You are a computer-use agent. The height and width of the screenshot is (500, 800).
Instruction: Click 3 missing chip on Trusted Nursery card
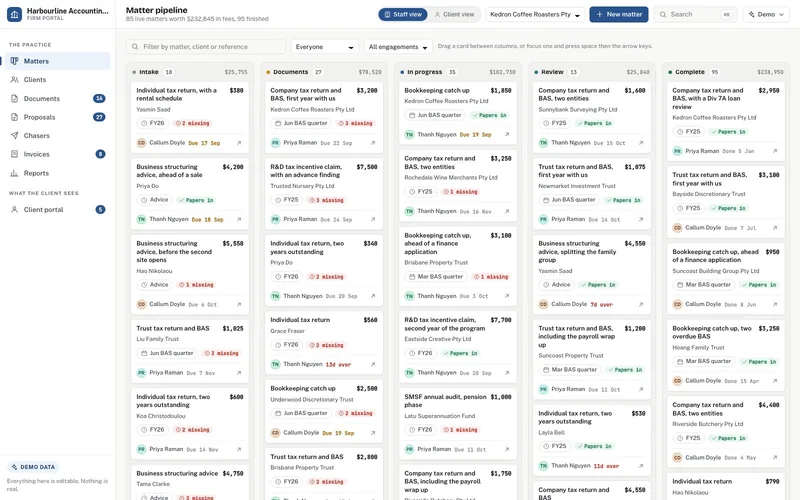(327, 200)
